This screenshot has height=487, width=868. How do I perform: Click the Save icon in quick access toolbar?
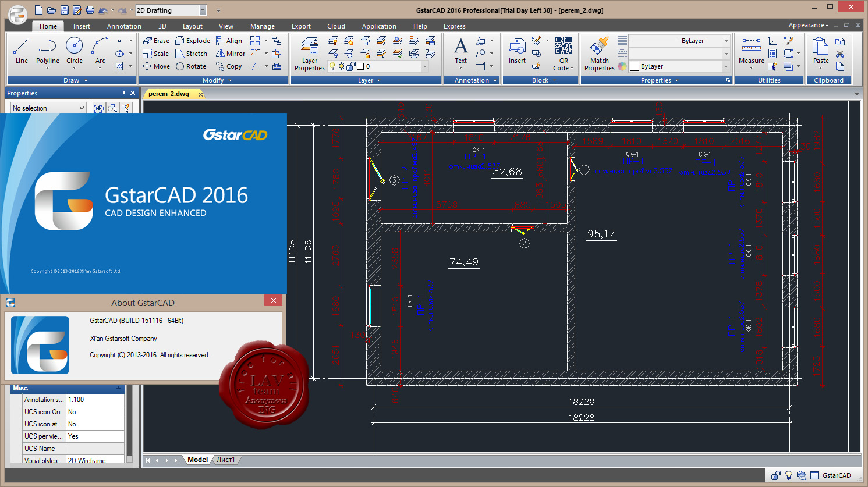coord(64,10)
